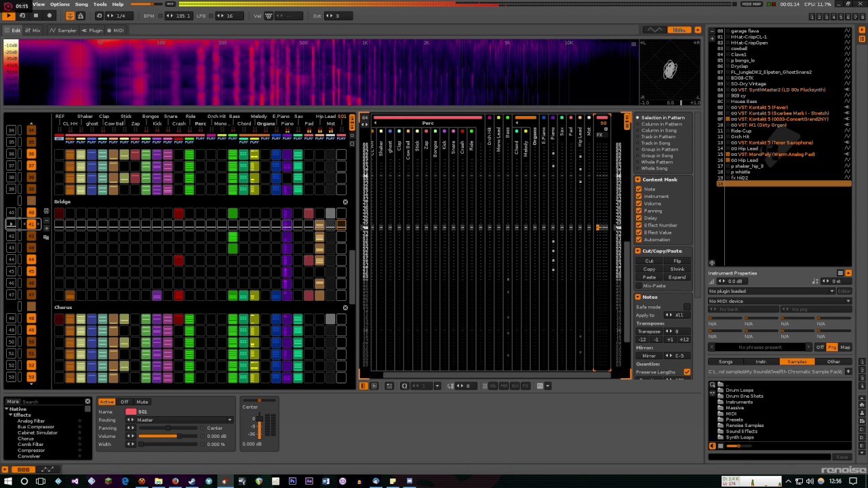Open the Drum Loops folder
This screenshot has height=488, width=868.
[739, 390]
